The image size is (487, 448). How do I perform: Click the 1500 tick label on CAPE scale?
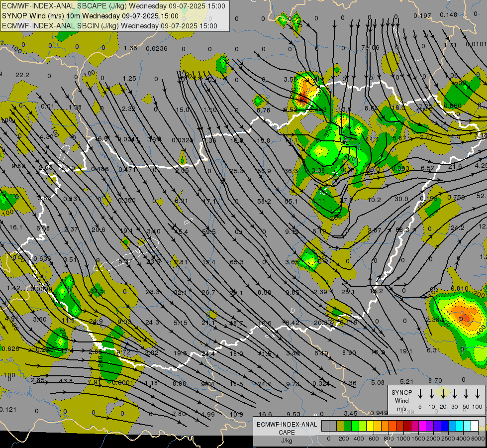[418, 439]
